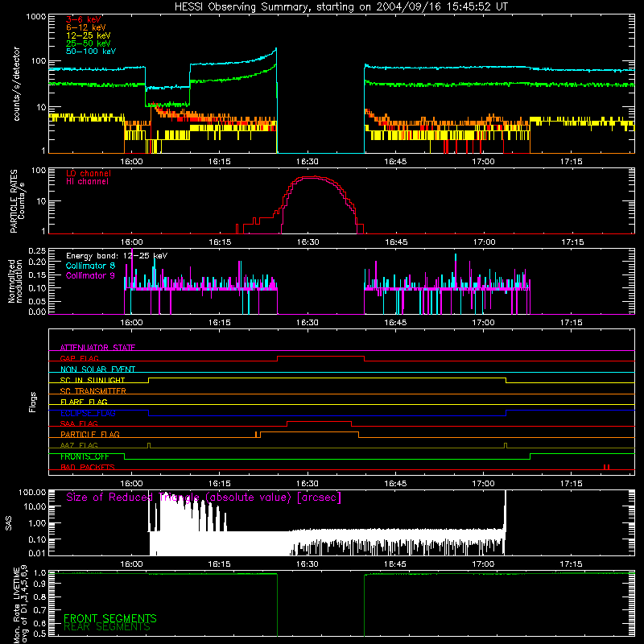
Task: Click the 'LO channel' legend label
Action: coord(88,173)
